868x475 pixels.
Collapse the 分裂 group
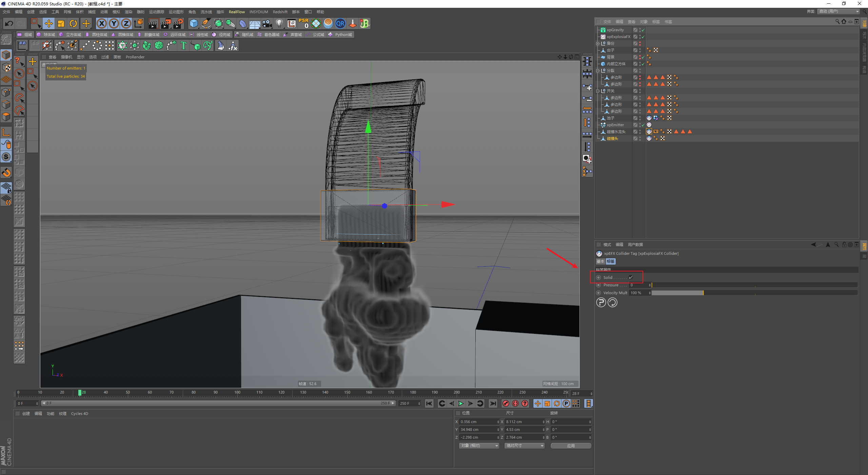point(598,71)
